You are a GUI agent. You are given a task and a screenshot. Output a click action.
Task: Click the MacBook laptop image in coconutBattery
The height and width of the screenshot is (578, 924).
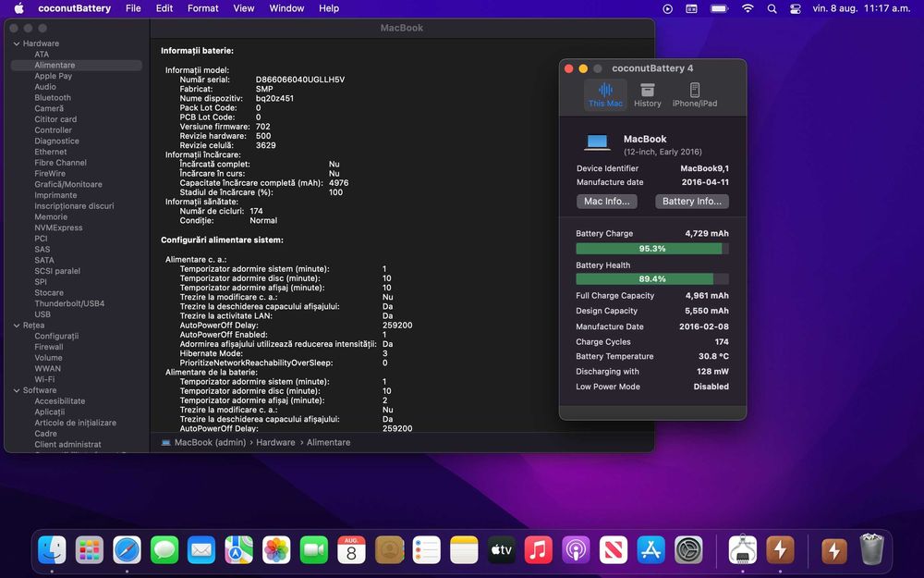coord(597,142)
